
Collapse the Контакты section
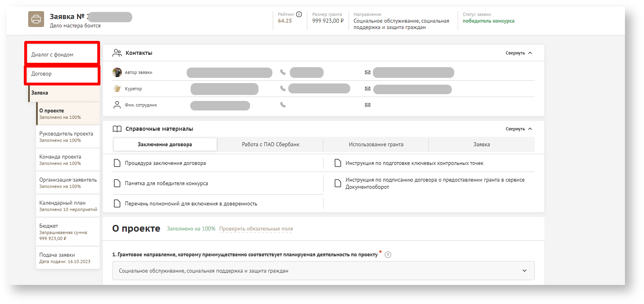[x=519, y=53]
